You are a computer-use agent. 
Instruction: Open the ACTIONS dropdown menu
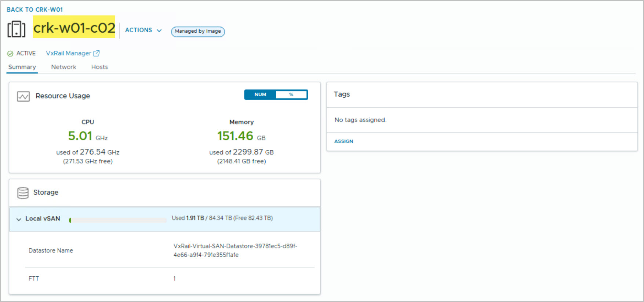(x=143, y=30)
